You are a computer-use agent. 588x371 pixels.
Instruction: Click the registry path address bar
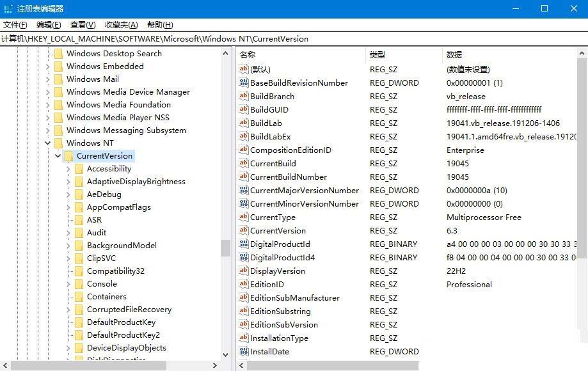pos(294,38)
